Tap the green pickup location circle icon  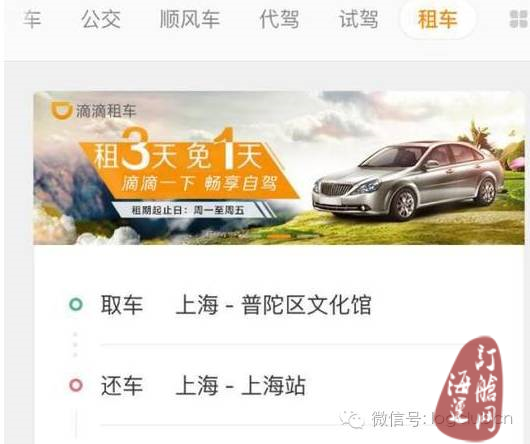pos(76,304)
